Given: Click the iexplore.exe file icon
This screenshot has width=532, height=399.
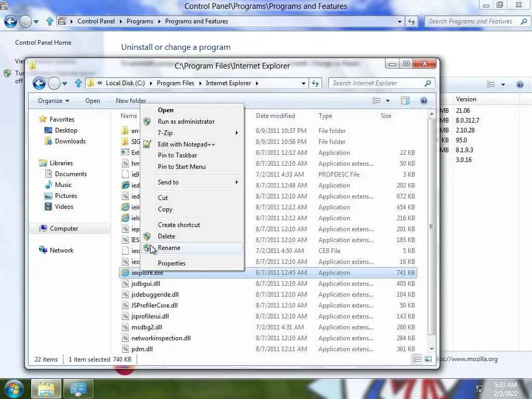Looking at the screenshot, I should pos(125,272).
